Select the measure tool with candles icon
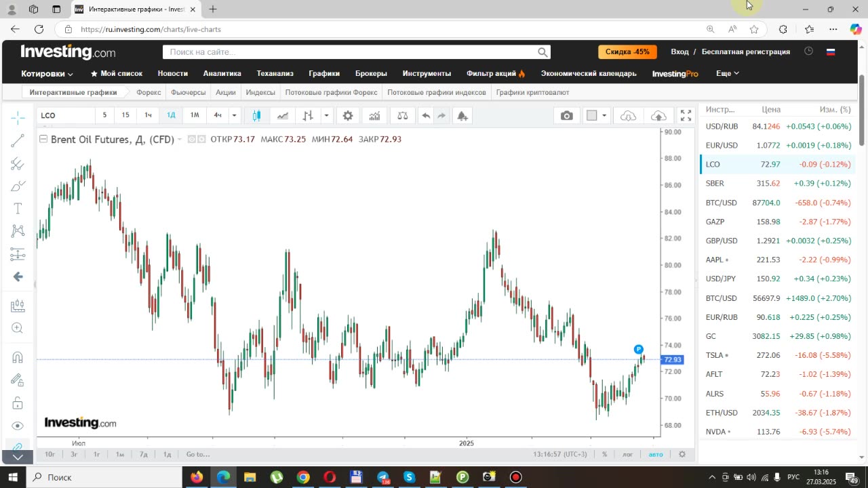Screen dimensions: 868x488 18,306
